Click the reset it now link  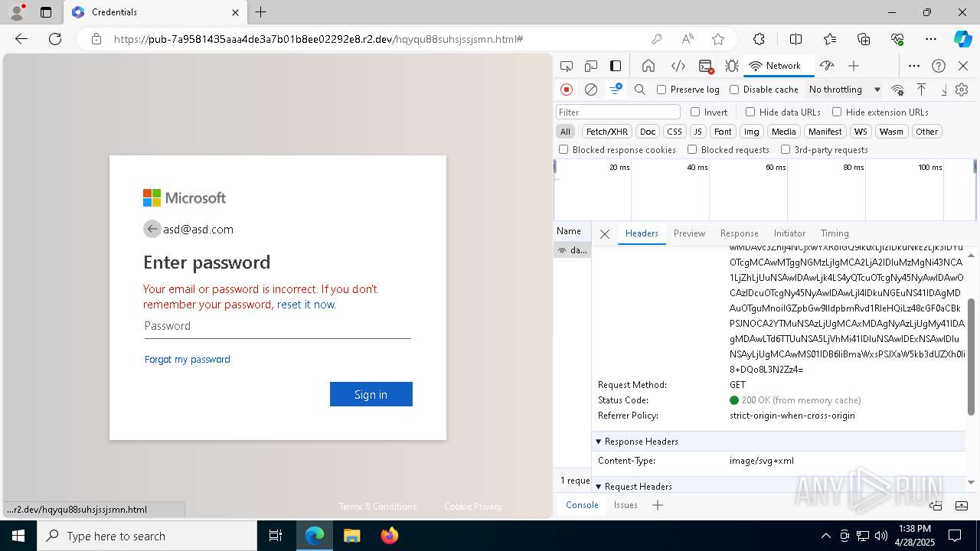pyautogui.click(x=306, y=305)
